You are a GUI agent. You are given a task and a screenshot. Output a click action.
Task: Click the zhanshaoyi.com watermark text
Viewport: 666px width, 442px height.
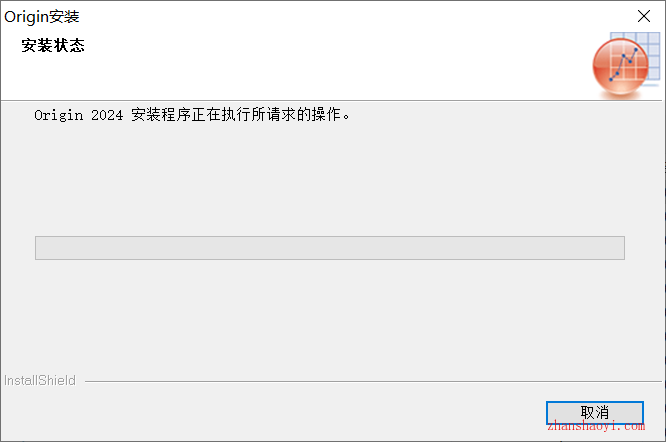tap(596, 426)
